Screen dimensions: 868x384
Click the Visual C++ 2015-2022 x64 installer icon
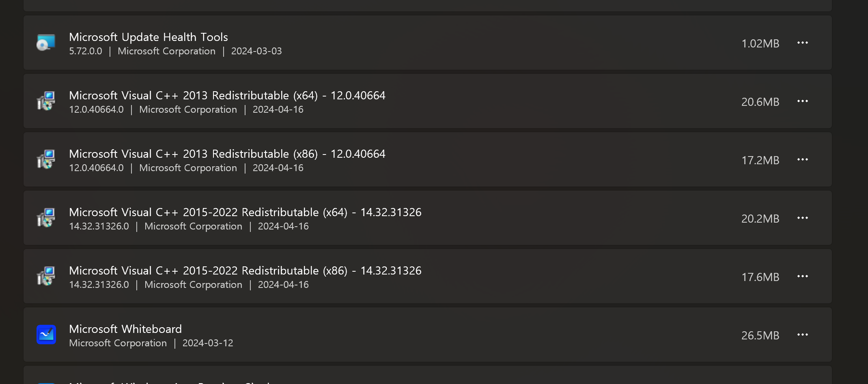pos(46,218)
